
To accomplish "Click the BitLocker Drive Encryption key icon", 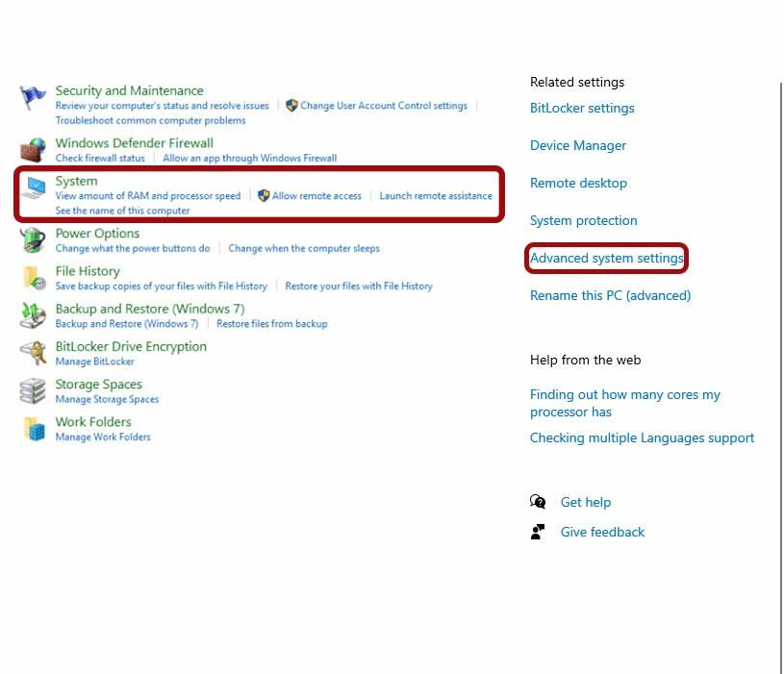I will point(34,353).
